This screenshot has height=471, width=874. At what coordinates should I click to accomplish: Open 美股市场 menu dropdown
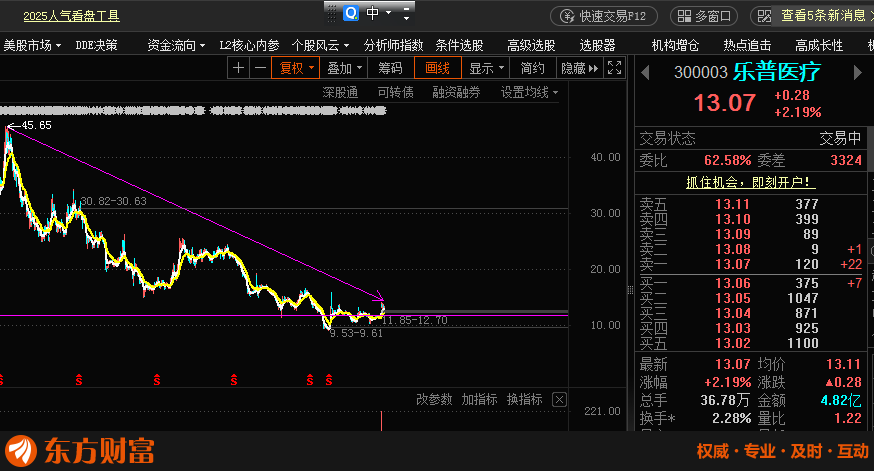pyautogui.click(x=32, y=45)
